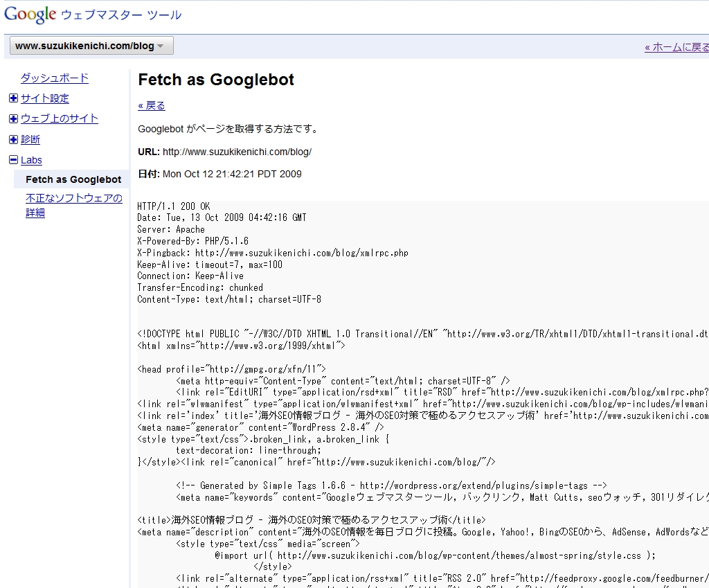This screenshot has width=709, height=588.
Task: Click the ウェブマスター ツール header text
Action: (x=121, y=15)
